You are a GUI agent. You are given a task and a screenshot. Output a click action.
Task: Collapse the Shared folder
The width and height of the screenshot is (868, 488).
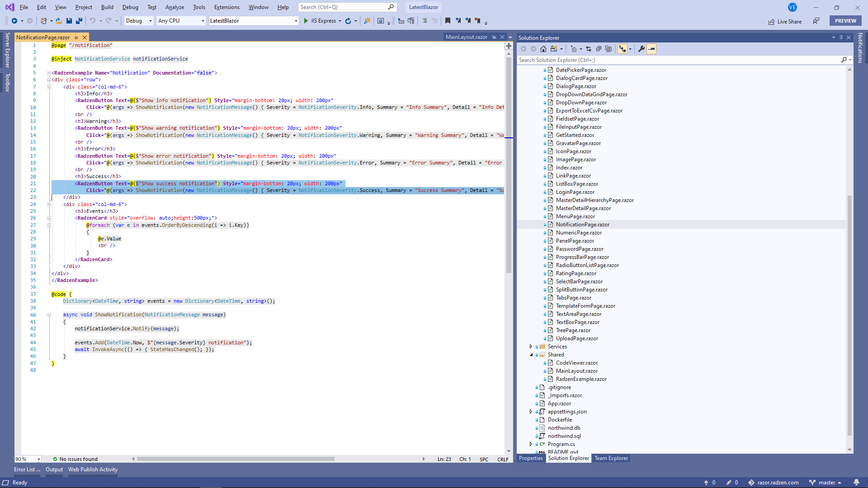pos(531,355)
